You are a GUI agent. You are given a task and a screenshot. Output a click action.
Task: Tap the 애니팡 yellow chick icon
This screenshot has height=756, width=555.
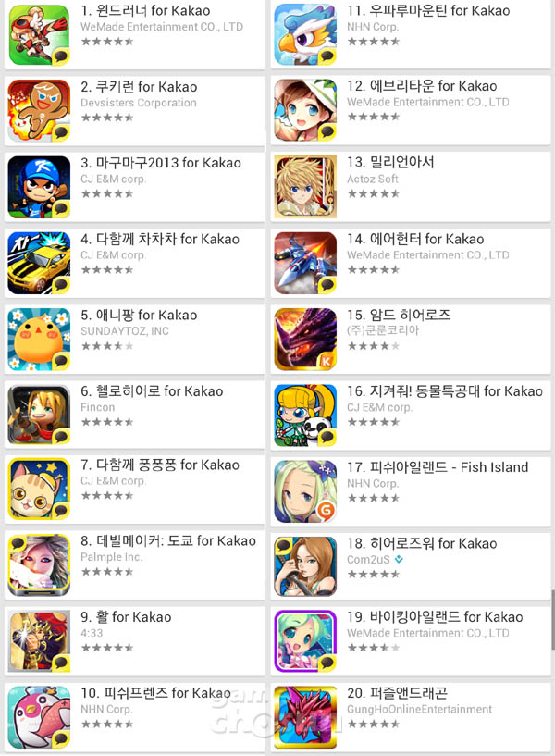tap(40, 340)
